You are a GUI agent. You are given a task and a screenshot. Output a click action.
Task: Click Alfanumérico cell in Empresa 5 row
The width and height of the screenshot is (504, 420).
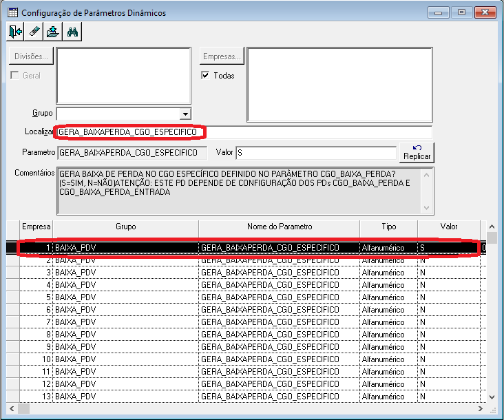point(388,297)
